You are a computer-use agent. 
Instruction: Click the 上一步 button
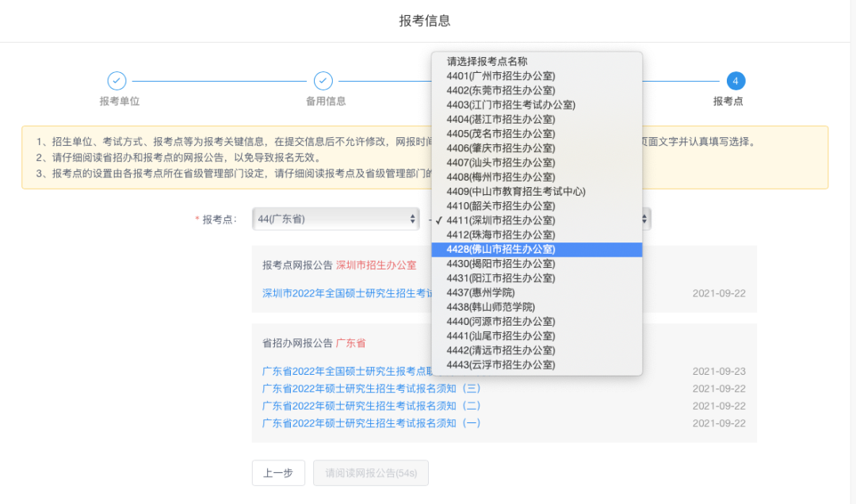(x=278, y=473)
